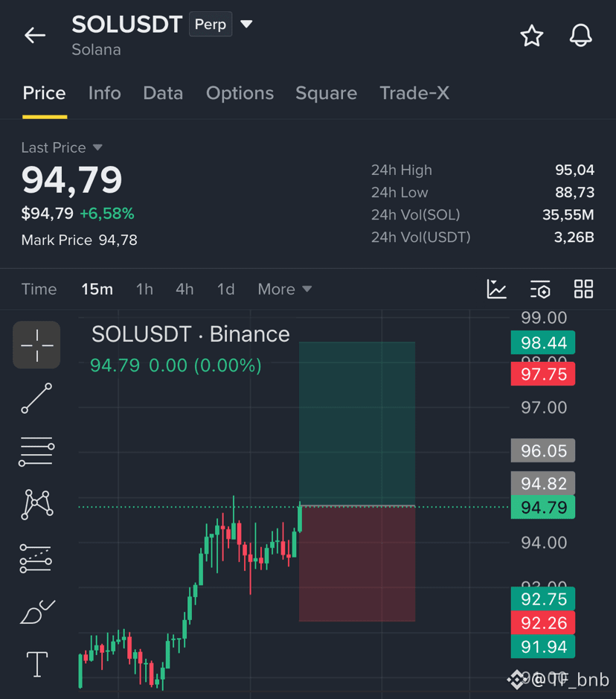Viewport: 616px width, 699px height.
Task: Open the Options tab
Action: click(240, 93)
